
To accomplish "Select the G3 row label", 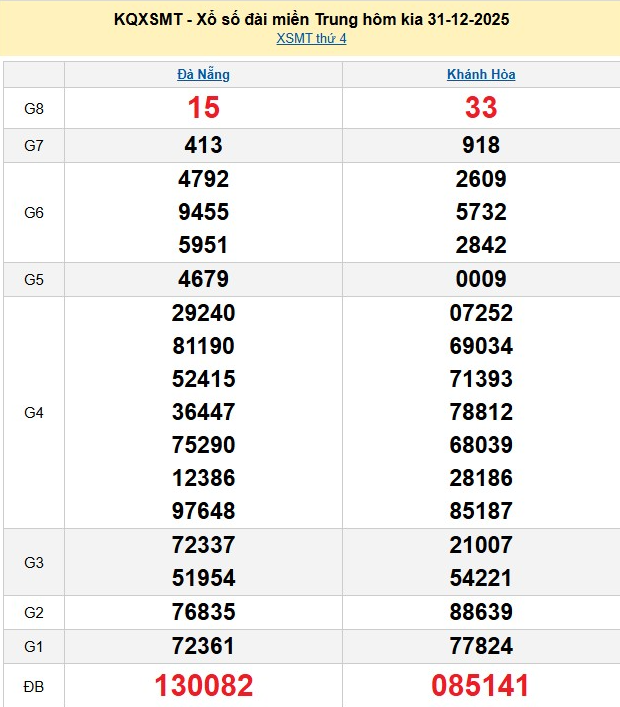I will [x=34, y=562].
